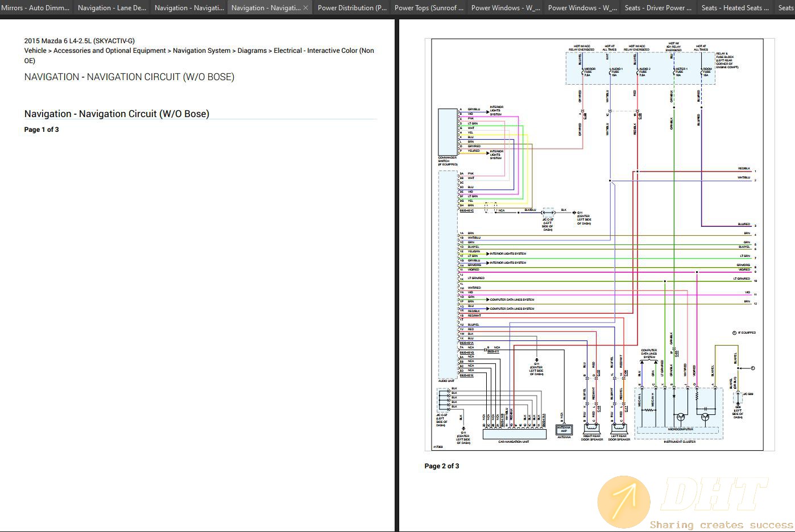Open the Navigation - Lane De... tab

click(x=112, y=8)
